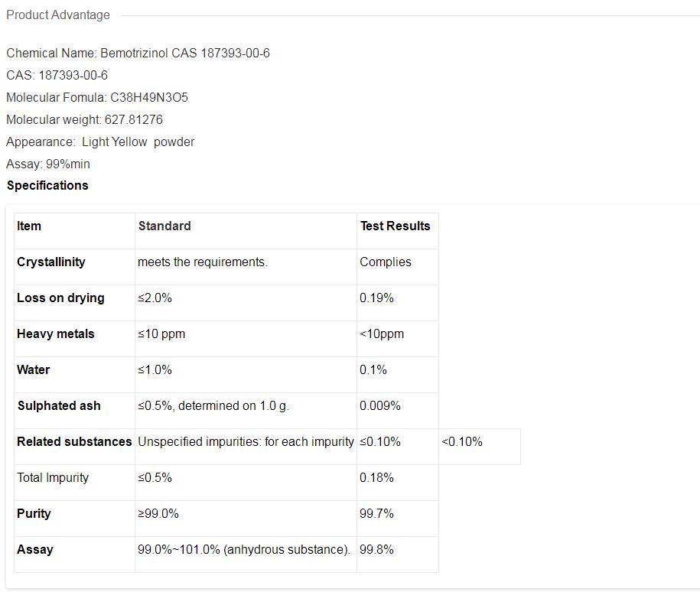Click the CAS: 187393-00-6 line
Image resolution: width=700 pixels, height=592 pixels.
[57, 76]
